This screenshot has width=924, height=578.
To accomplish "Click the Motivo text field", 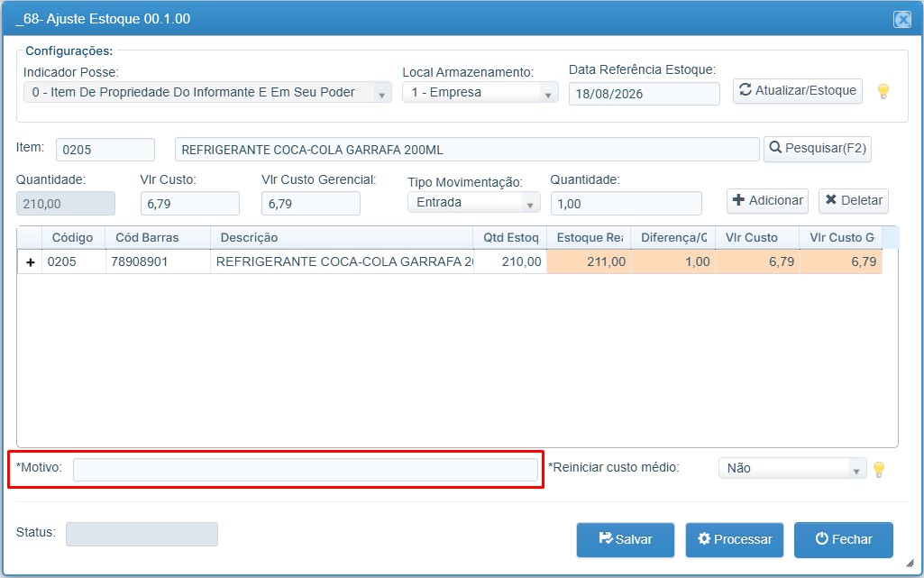I will [306, 470].
